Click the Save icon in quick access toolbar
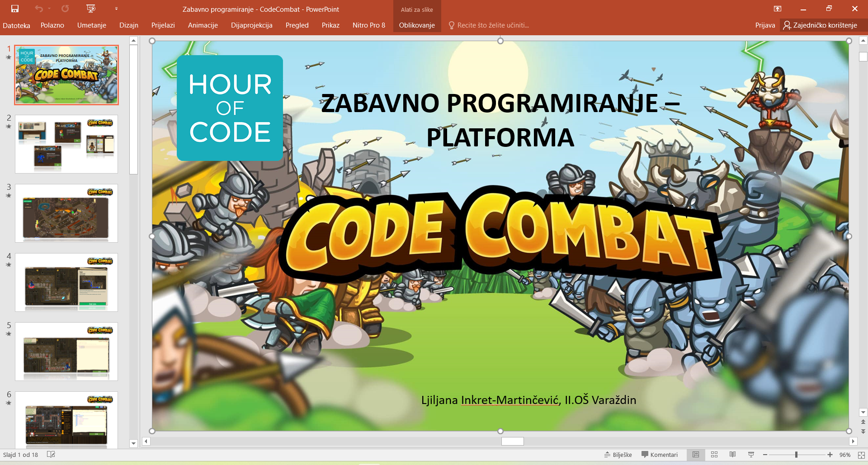This screenshot has width=868, height=465. click(15, 9)
